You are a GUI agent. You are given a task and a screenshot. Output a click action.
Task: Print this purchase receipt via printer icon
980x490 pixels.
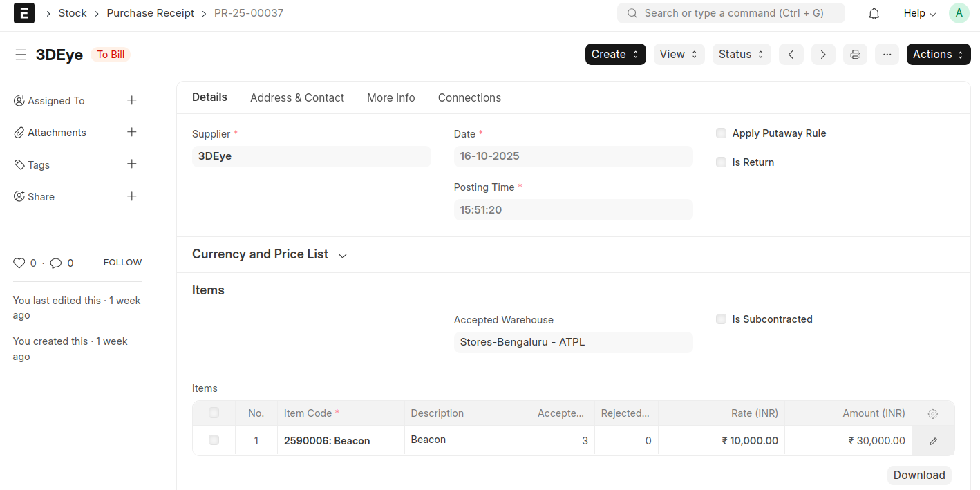coord(855,55)
